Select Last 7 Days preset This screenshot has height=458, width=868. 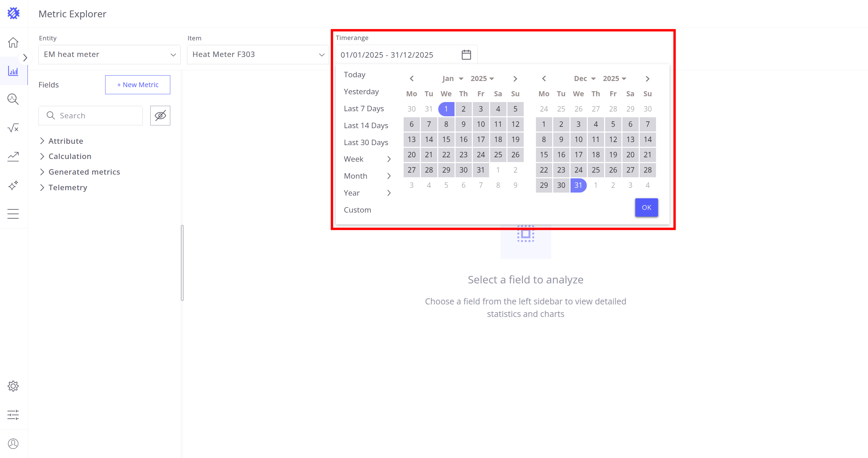(364, 108)
